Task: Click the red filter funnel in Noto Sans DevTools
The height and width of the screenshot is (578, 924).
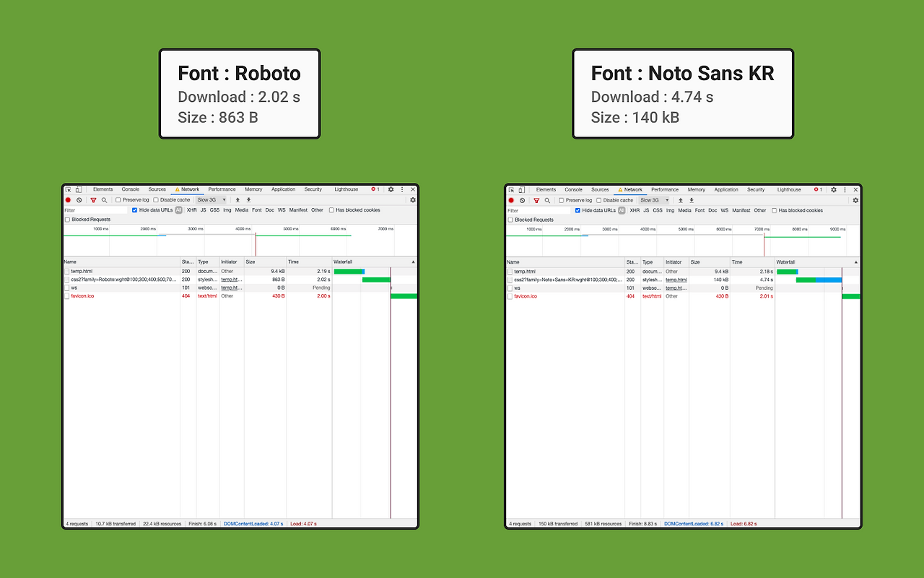Action: point(536,200)
